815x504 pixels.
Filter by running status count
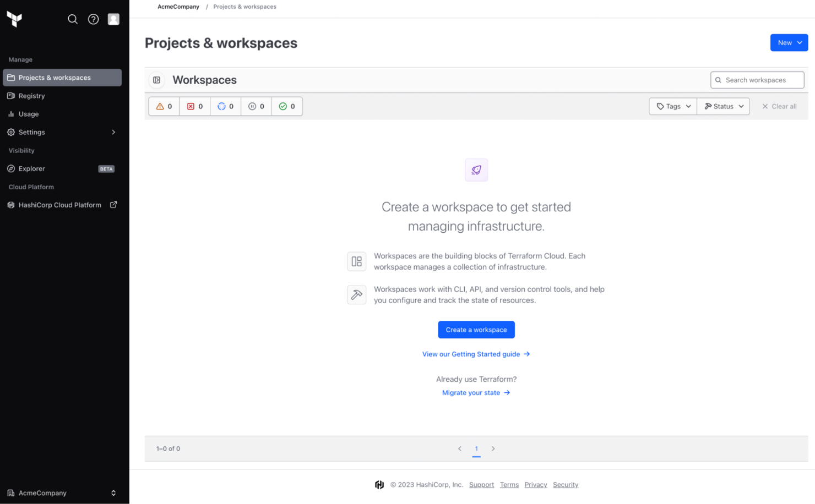tap(226, 106)
